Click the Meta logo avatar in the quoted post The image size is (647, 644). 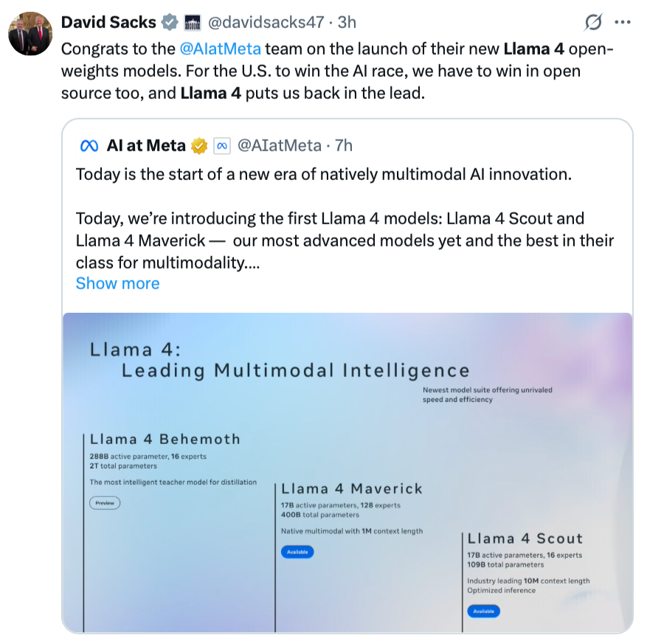point(89,145)
